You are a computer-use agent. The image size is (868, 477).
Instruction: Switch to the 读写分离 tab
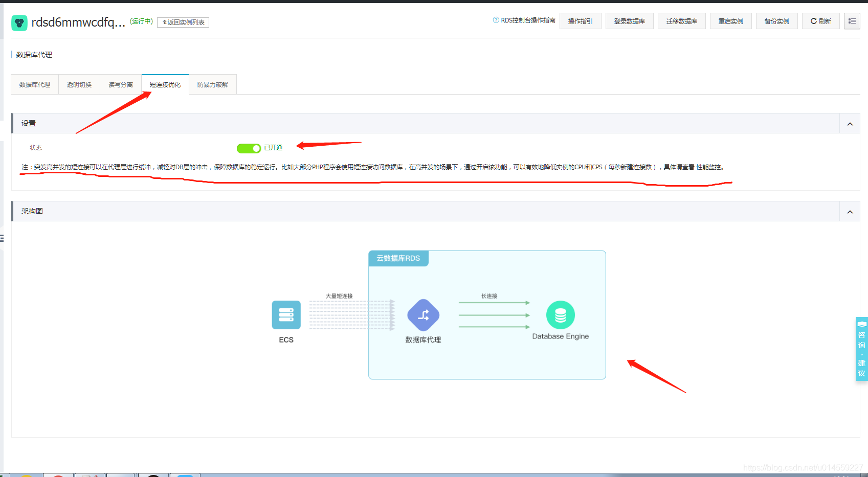coord(121,85)
